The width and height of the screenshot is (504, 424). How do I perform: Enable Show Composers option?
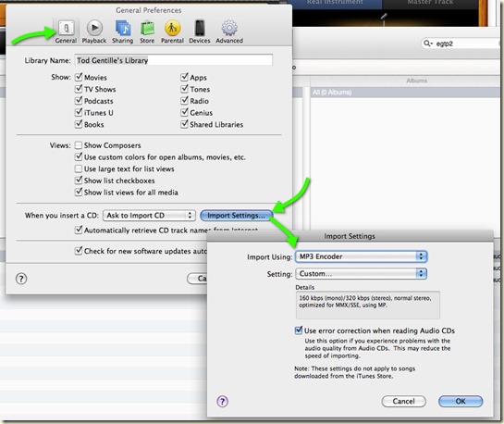click(79, 145)
